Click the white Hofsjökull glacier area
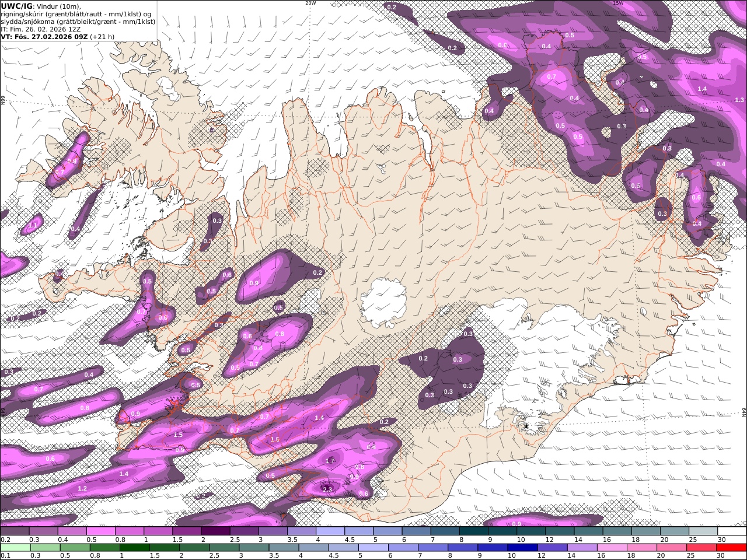 click(383, 302)
